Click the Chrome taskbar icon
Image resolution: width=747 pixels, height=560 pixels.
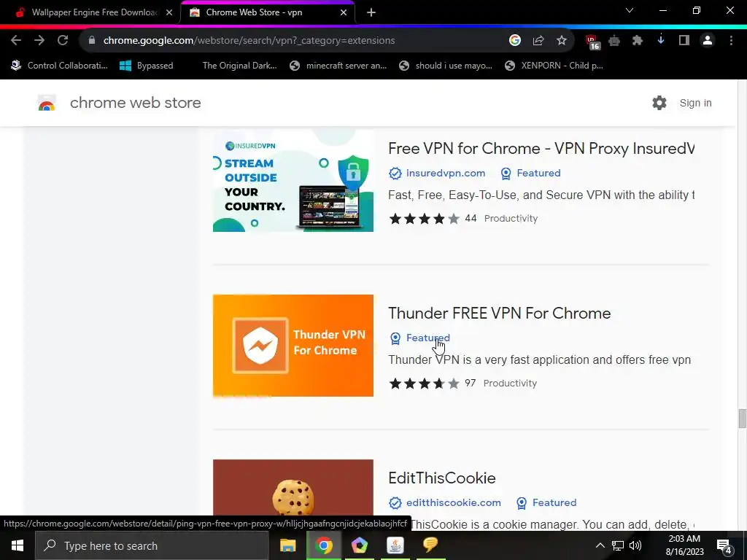click(323, 545)
